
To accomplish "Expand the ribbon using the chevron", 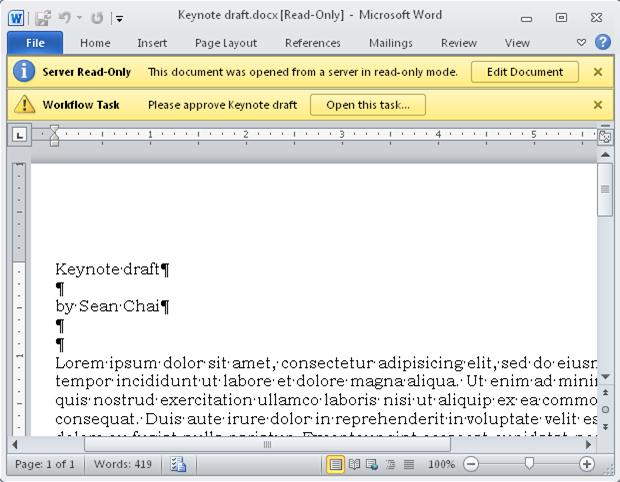I will 581,42.
